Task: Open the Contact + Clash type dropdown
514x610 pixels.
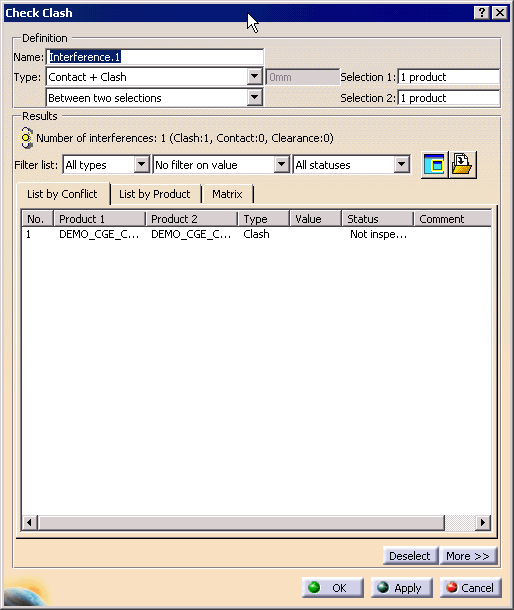Action: point(254,77)
